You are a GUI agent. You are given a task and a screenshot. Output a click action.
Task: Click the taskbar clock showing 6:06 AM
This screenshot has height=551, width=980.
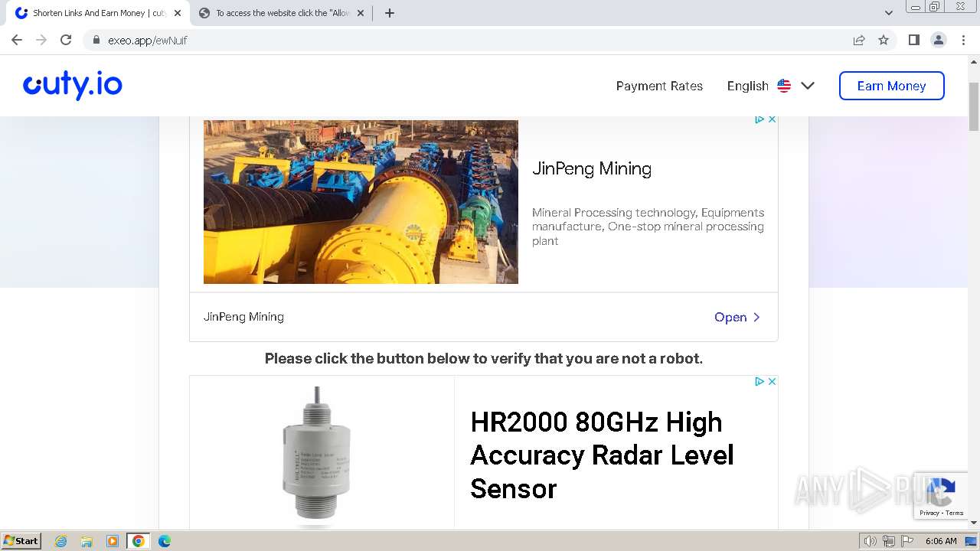click(941, 541)
